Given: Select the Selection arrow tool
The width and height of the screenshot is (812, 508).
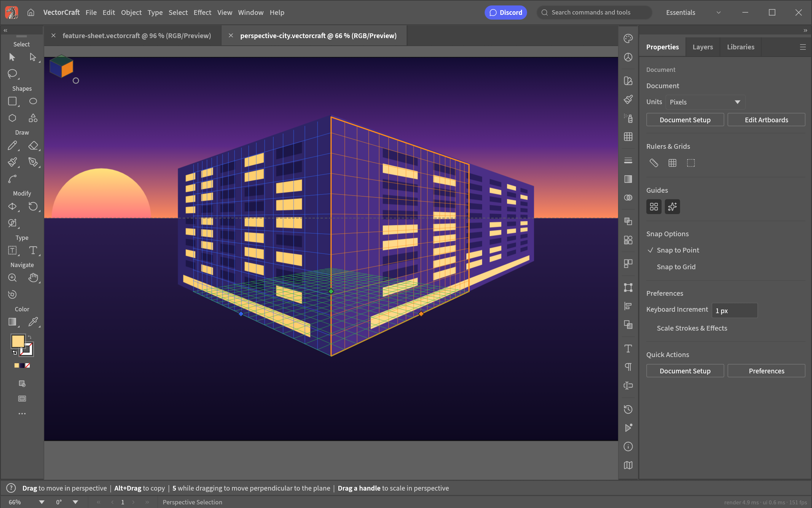Looking at the screenshot, I should coord(12,57).
